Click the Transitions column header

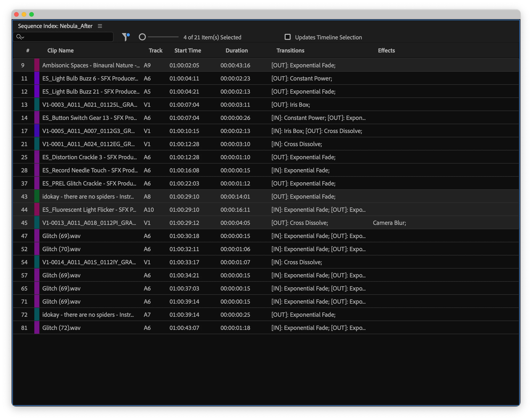click(x=290, y=50)
